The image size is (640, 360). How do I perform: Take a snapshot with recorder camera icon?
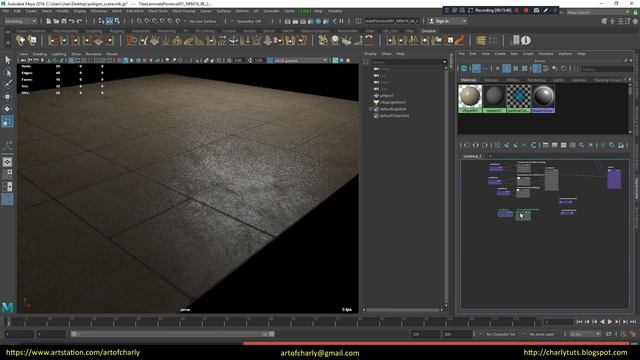[536, 10]
